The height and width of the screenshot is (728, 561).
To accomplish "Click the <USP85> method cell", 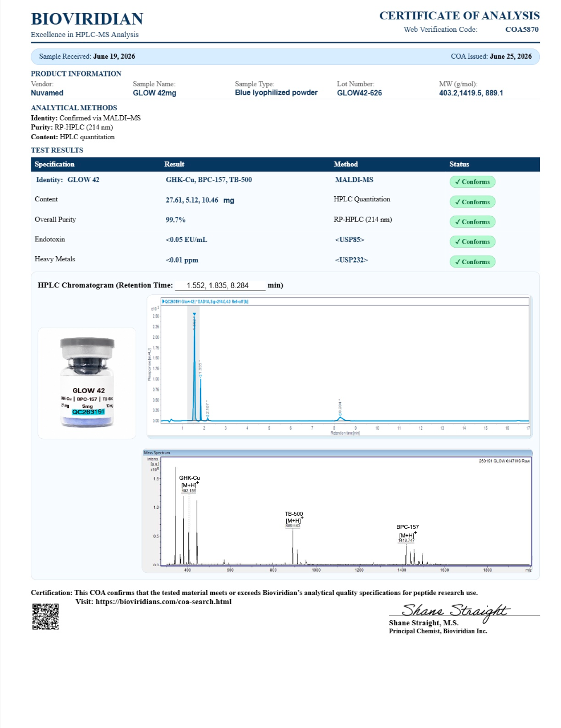I will tap(350, 240).
